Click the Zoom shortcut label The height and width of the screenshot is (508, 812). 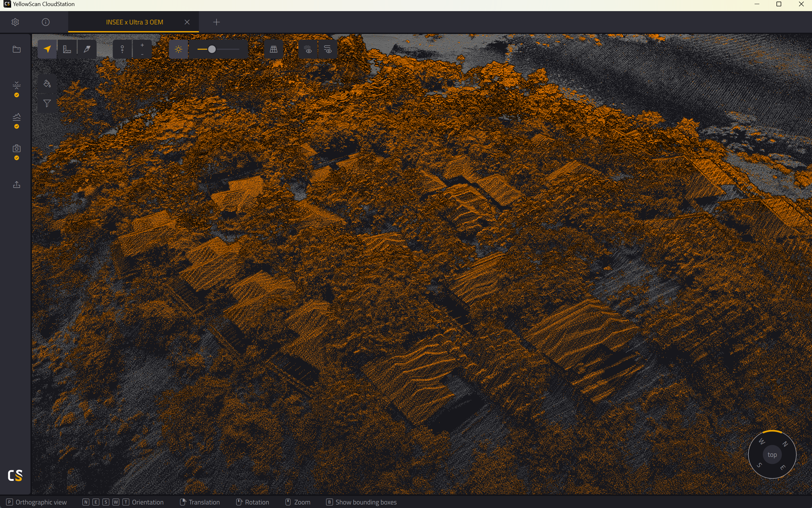pos(302,502)
